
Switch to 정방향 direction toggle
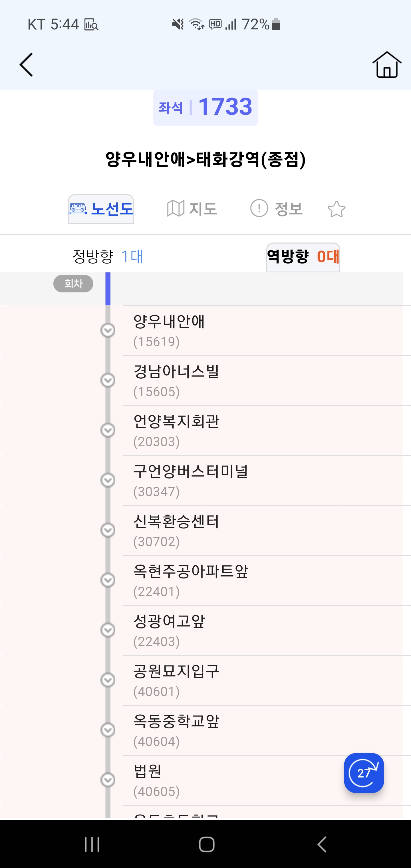(x=108, y=256)
